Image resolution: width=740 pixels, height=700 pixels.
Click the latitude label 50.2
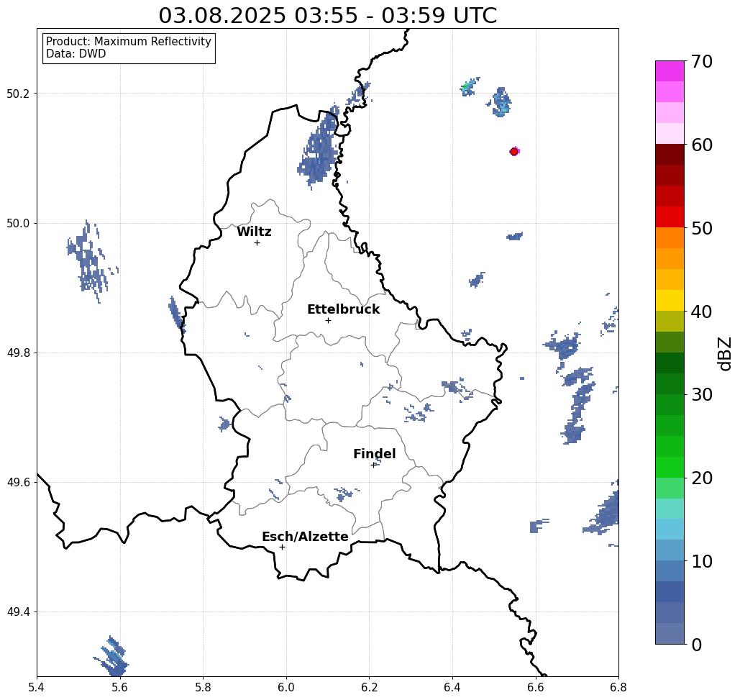18,94
